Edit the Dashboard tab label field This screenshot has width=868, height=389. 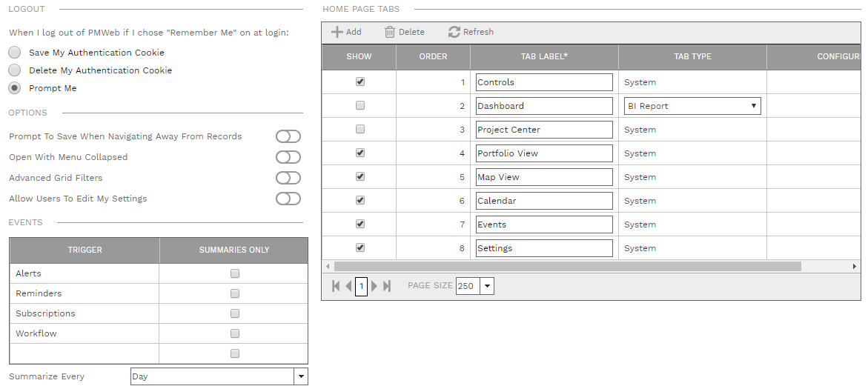tap(544, 106)
